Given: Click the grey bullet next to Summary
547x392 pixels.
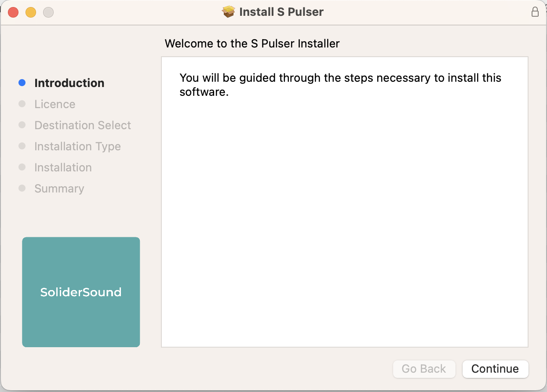Looking at the screenshot, I should coord(22,189).
